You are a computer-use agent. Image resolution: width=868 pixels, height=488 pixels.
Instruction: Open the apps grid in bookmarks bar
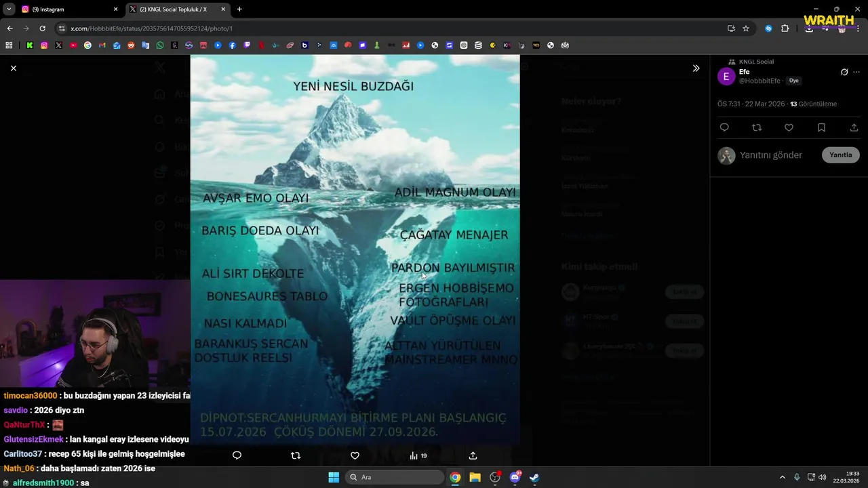click(x=9, y=45)
